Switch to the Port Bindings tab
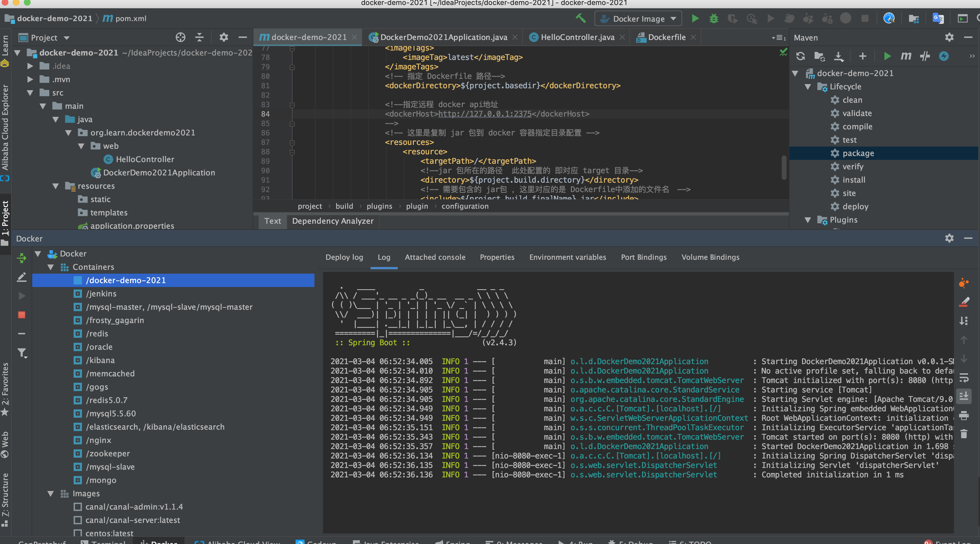This screenshot has height=544, width=980. (643, 257)
